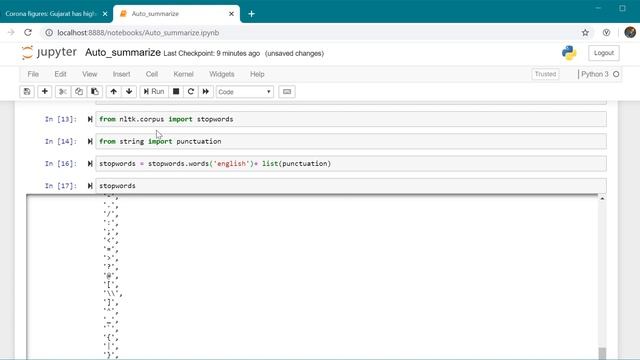Viewport: 640px width, 360px height.
Task: Open the Insert menu
Action: pos(121,74)
